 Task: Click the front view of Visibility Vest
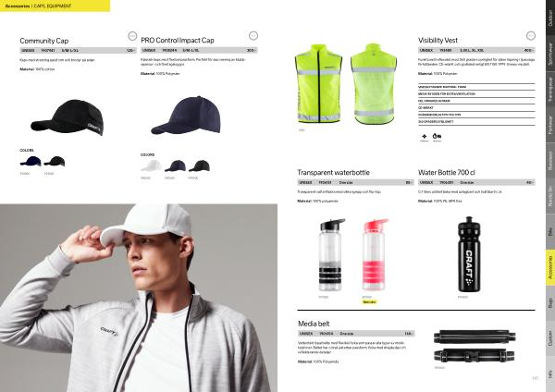pos(318,83)
